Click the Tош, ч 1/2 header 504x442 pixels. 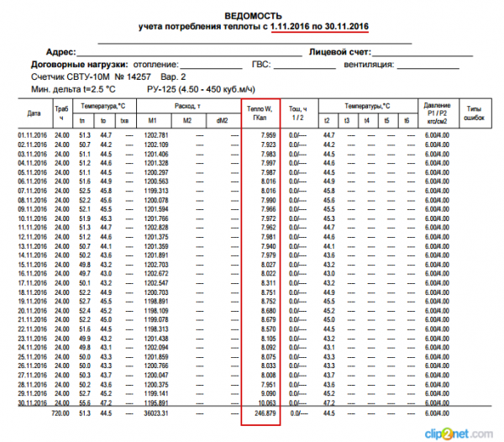[x=298, y=113]
